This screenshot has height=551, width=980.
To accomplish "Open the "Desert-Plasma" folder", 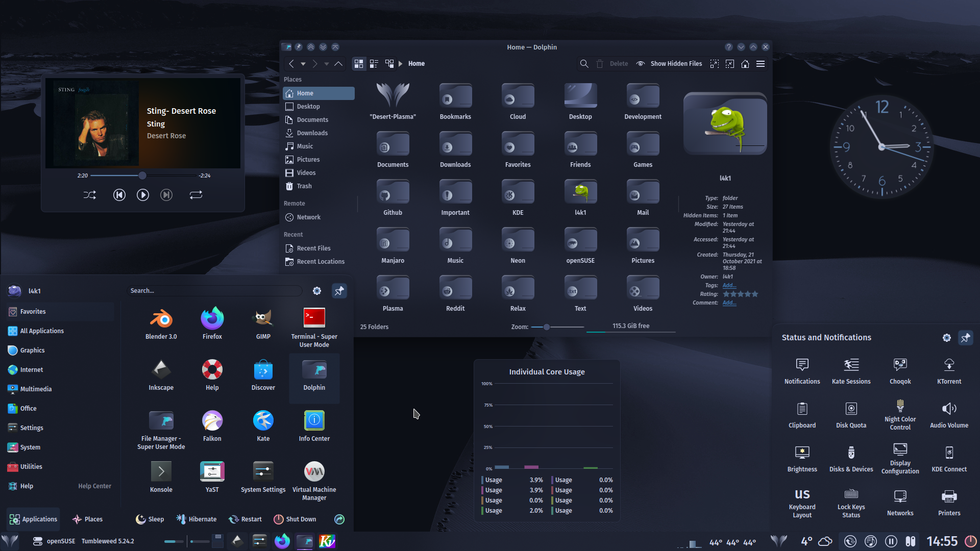I will 393,102.
